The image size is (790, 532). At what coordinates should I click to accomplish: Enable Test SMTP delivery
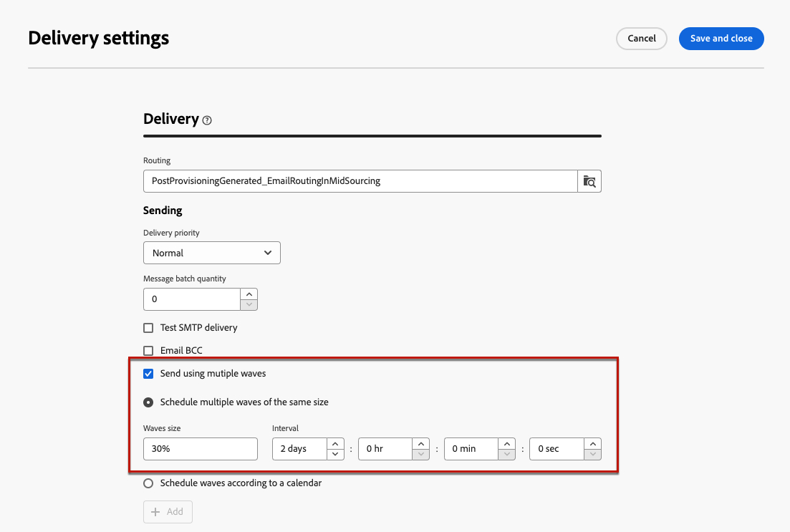pos(148,327)
